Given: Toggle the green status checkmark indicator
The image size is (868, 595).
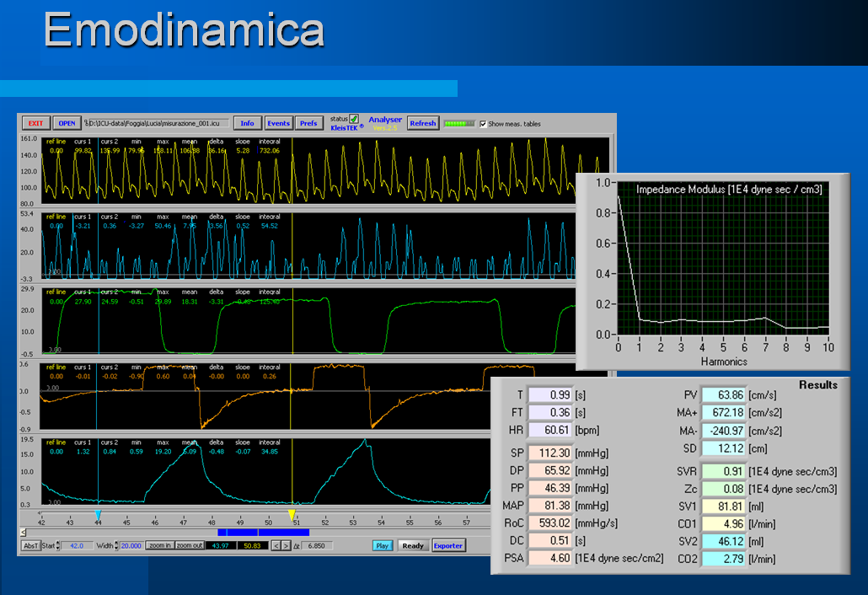Looking at the screenshot, I should pyautogui.click(x=354, y=119).
